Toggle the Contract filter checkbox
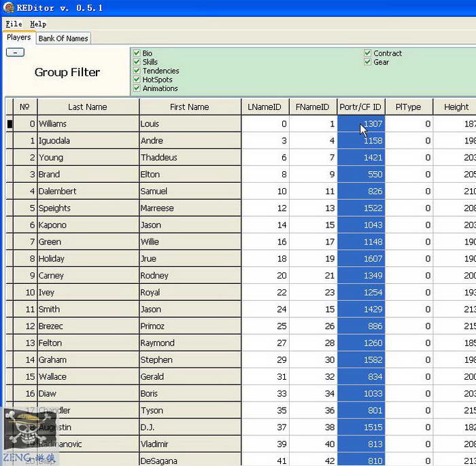This screenshot has height=466, width=476. click(x=368, y=54)
